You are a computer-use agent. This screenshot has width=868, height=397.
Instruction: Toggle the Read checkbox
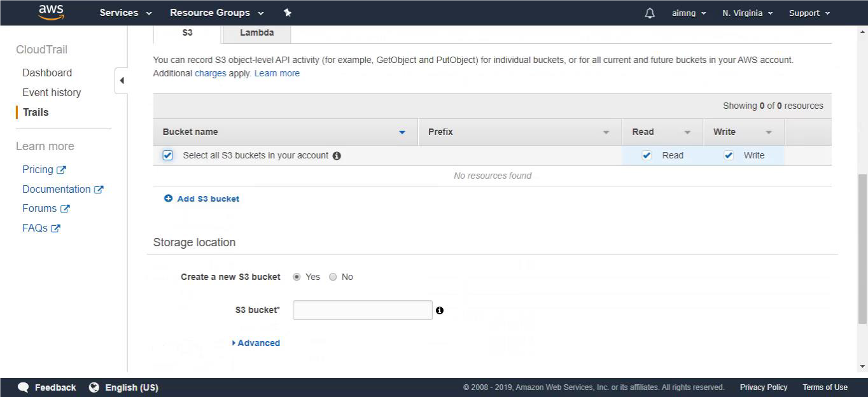tap(647, 155)
